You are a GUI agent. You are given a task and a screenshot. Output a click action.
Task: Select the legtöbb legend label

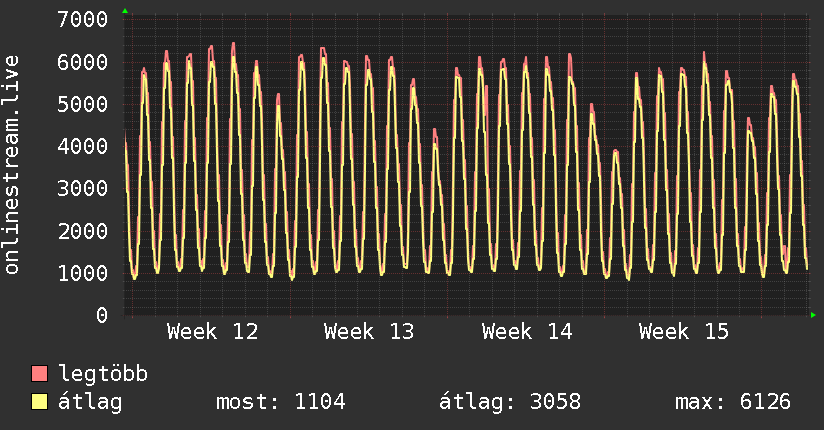103,375
